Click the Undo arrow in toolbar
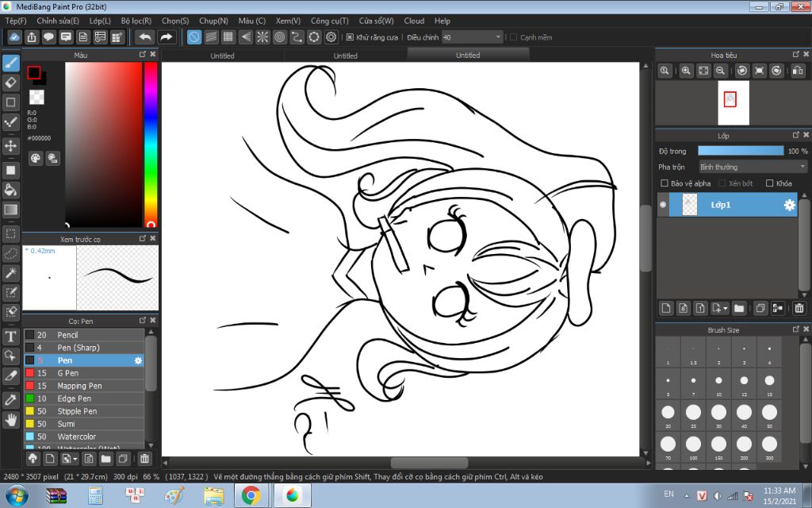The height and width of the screenshot is (508, 812). click(x=145, y=37)
